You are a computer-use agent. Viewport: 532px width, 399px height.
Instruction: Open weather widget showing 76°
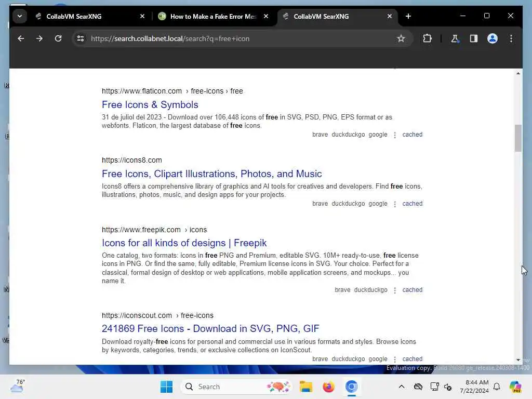tap(18, 386)
